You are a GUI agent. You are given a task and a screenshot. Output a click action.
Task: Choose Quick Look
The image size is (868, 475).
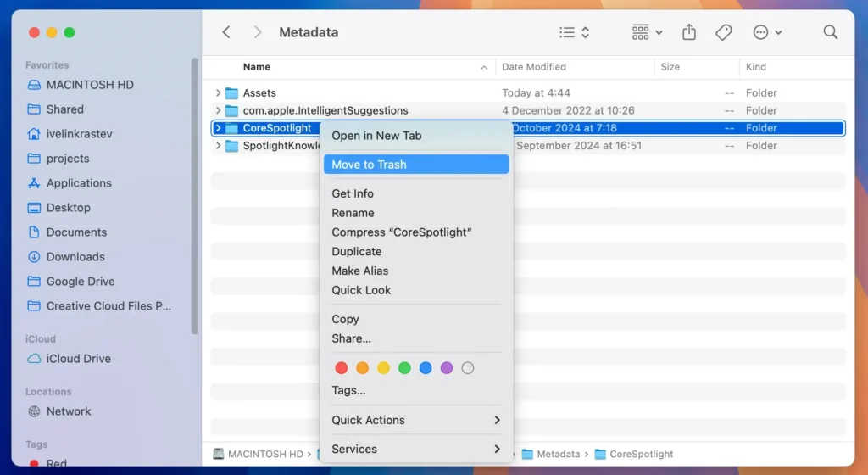(416, 290)
